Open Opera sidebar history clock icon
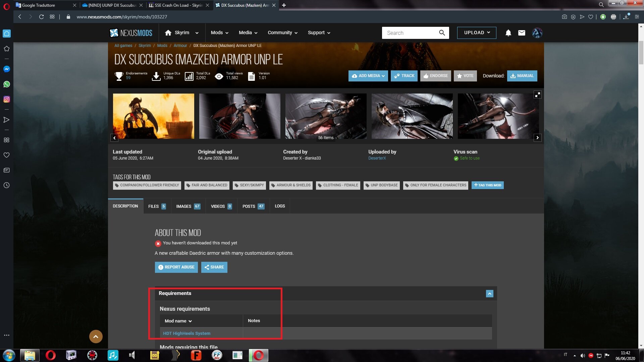The width and height of the screenshot is (644, 362). 6,185
